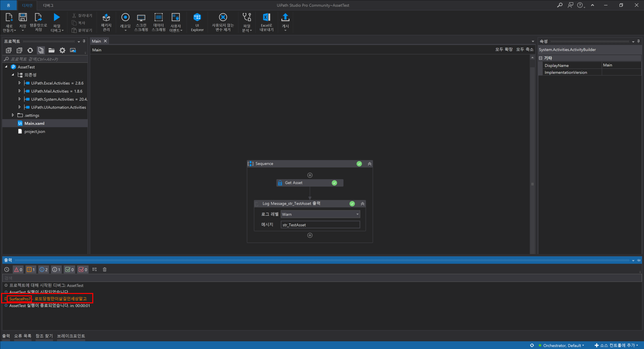Click message field str_TestAsset
Screen dimensions: 644x349
320,225
